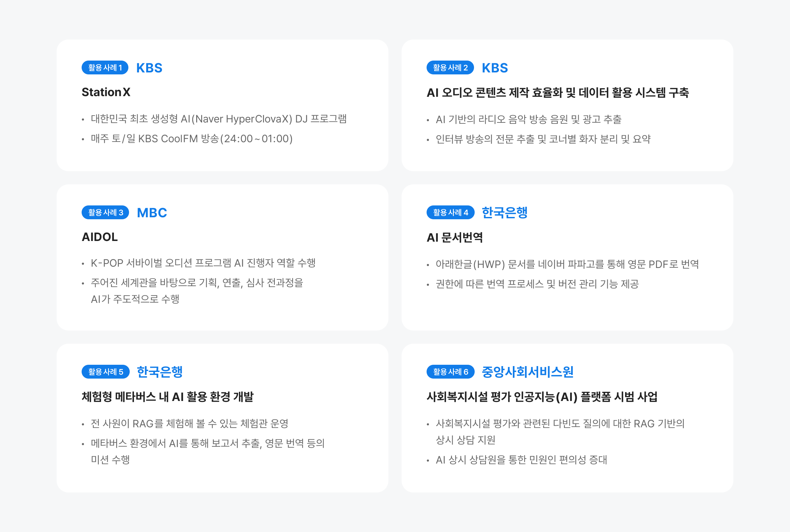Click the KBS label beside 활용 사례 2
Image resolution: width=790 pixels, height=532 pixels.
[494, 68]
